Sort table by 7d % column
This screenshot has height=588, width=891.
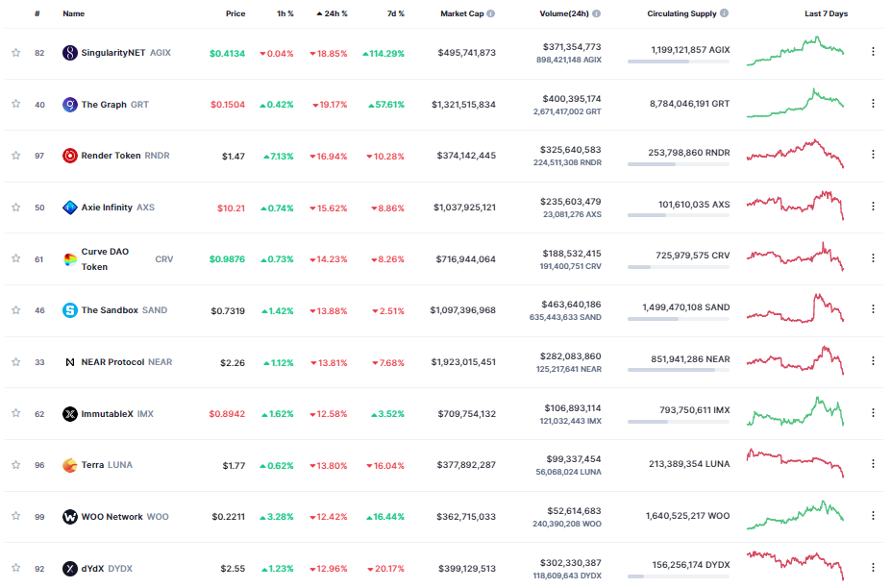tap(396, 13)
